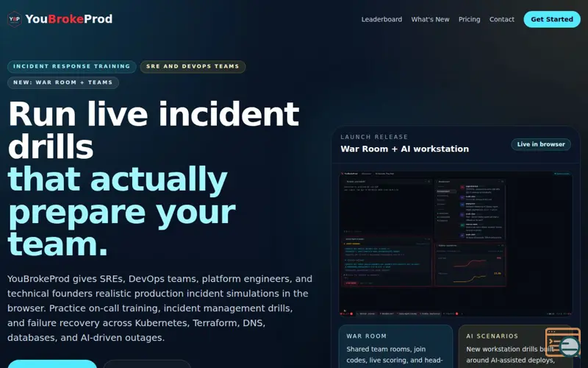Open the Leaderboard nav link
588x368 pixels.
coord(381,20)
